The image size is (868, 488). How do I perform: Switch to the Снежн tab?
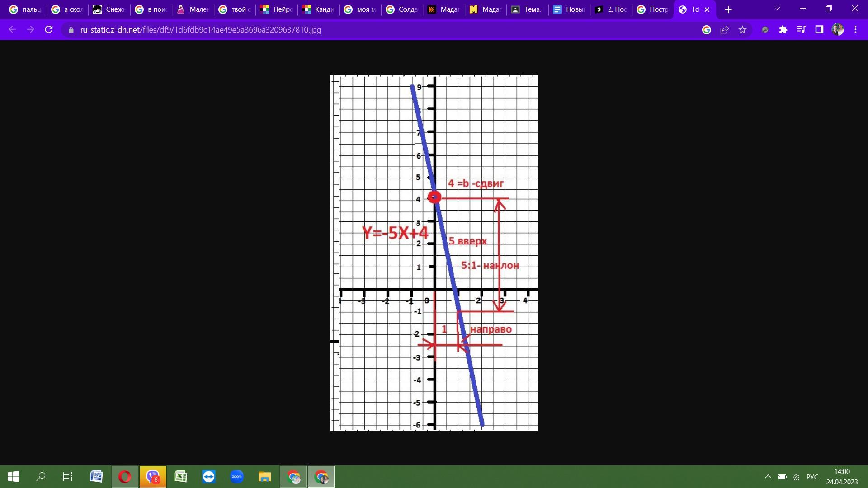[x=109, y=9]
